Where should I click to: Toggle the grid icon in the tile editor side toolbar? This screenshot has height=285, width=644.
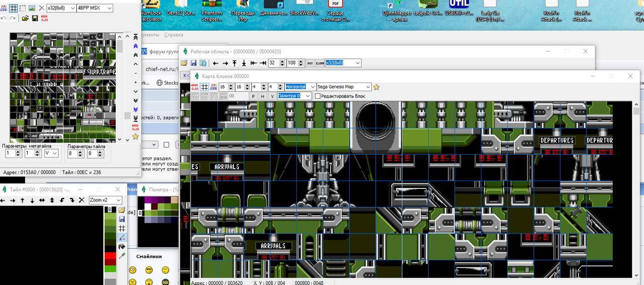click(122, 228)
